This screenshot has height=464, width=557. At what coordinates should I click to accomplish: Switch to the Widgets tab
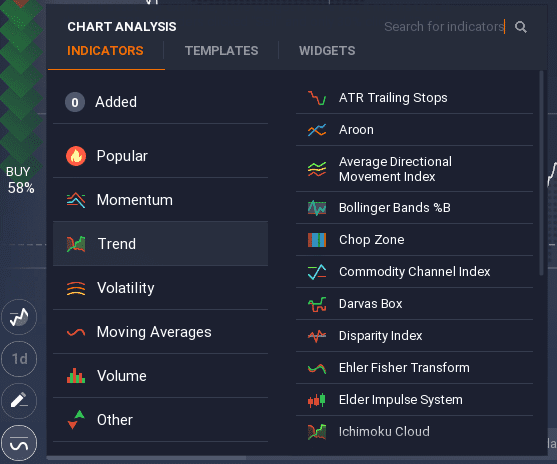(327, 51)
